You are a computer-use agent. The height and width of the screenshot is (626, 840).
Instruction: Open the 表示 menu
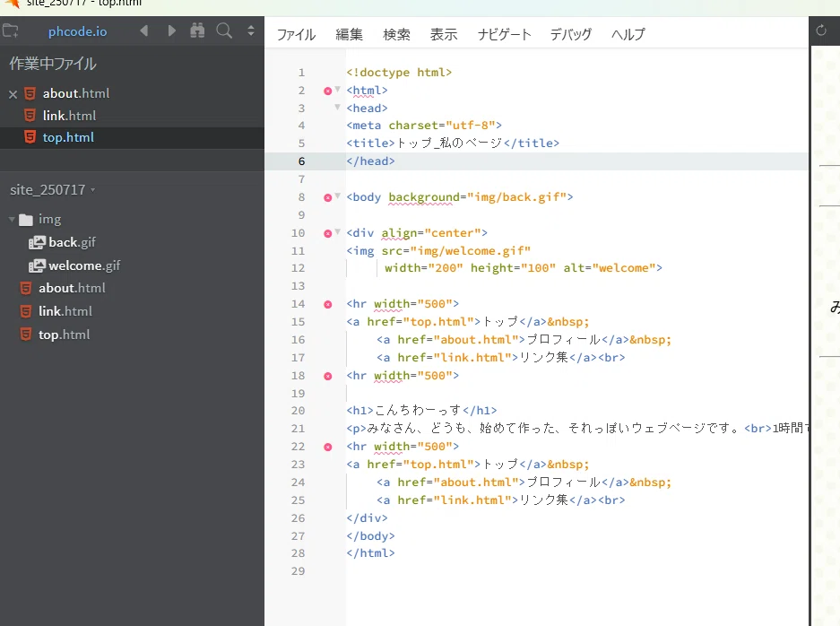(x=444, y=34)
